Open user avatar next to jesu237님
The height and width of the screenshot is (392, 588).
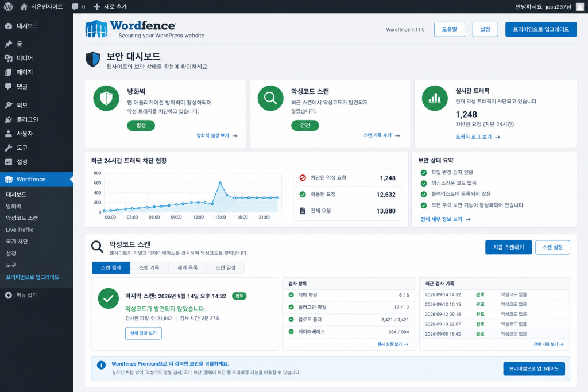580,6
